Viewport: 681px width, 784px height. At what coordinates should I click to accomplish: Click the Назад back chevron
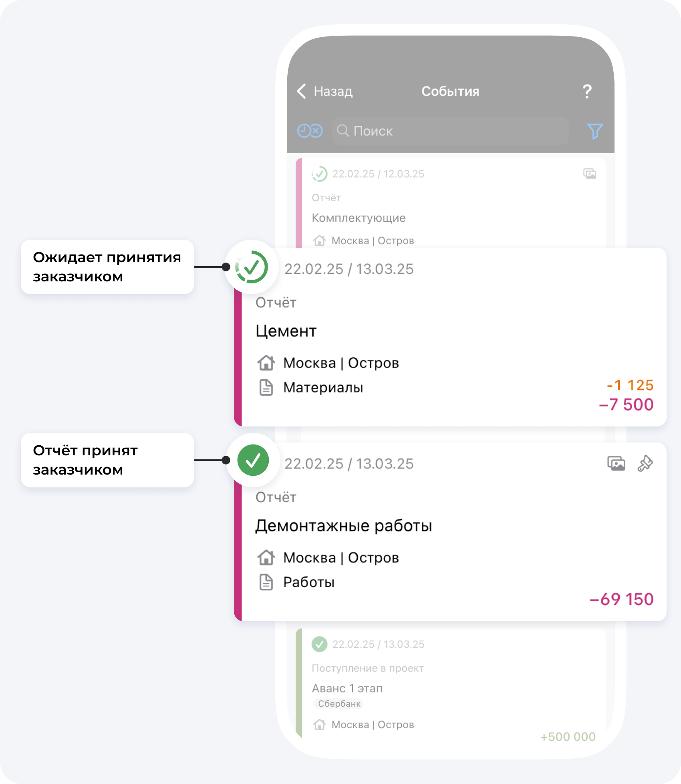coord(302,91)
